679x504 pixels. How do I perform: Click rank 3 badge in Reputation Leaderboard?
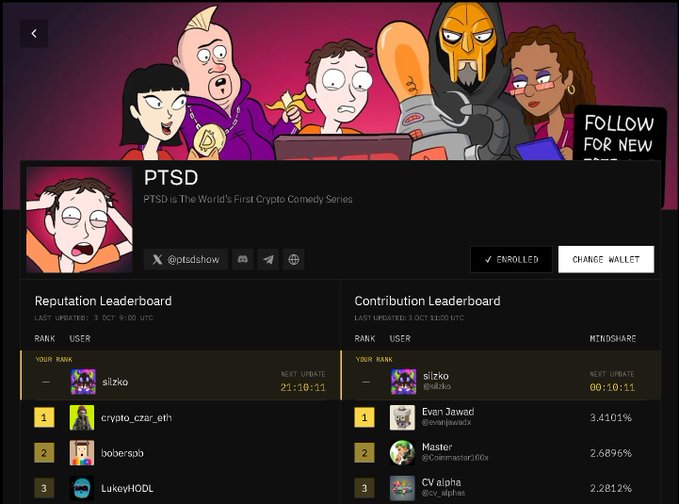[44, 488]
